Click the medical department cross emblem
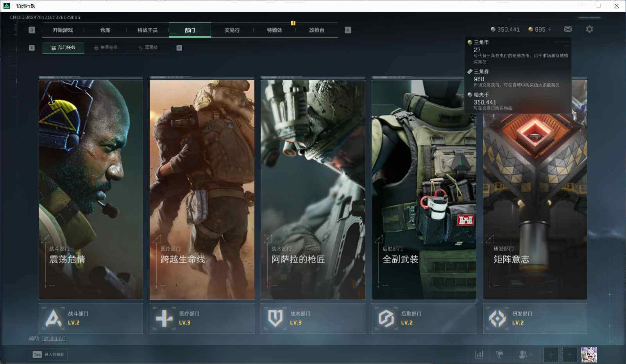 [x=164, y=318]
